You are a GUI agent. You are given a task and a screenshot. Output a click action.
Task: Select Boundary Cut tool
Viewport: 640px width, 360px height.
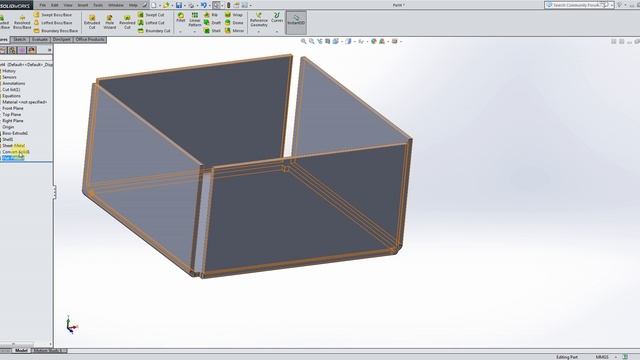pyautogui.click(x=154, y=31)
